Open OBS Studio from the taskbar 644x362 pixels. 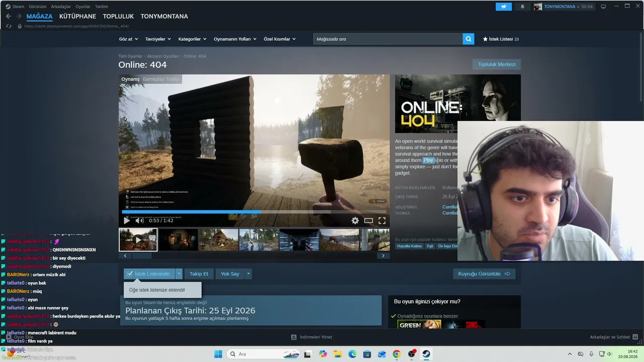tap(412, 354)
